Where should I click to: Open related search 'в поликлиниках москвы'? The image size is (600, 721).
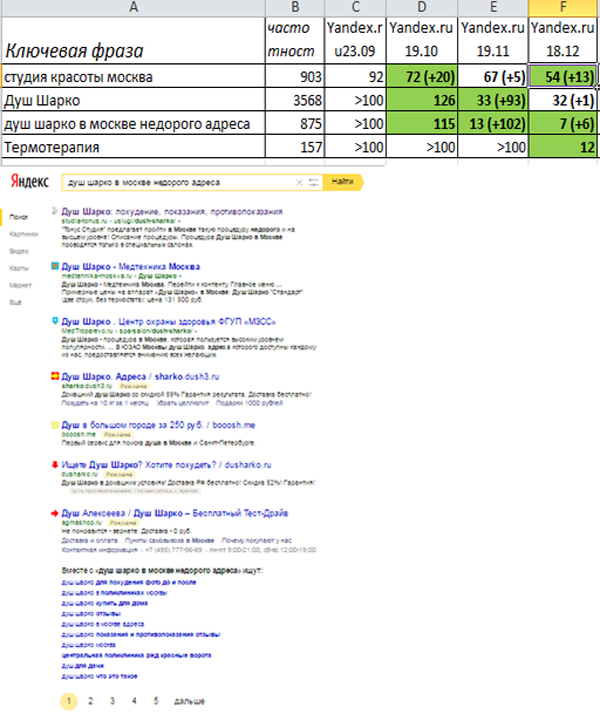[114, 593]
